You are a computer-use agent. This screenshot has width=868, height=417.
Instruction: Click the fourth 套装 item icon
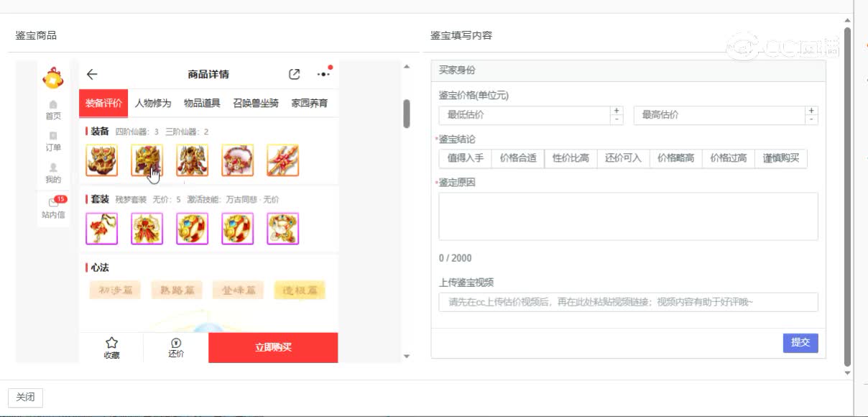coord(237,229)
